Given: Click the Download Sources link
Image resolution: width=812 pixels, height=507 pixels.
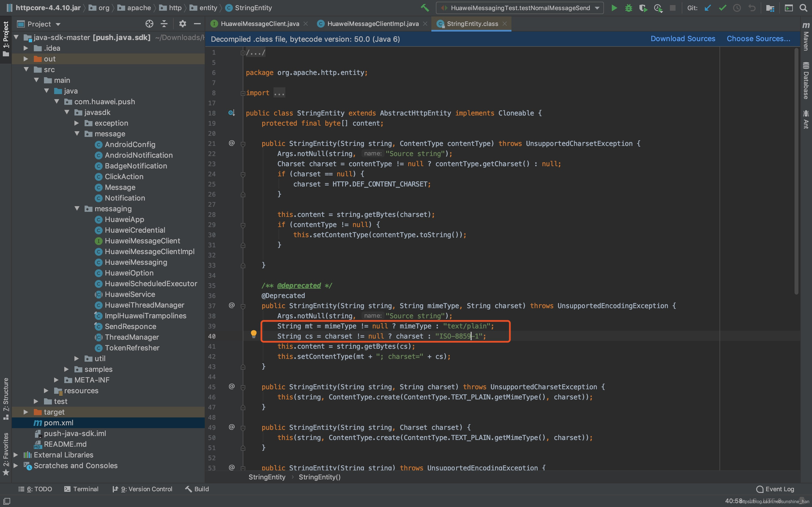Looking at the screenshot, I should tap(683, 39).
